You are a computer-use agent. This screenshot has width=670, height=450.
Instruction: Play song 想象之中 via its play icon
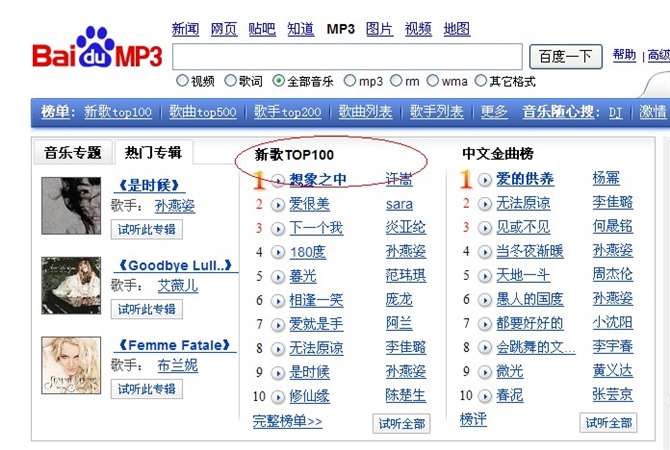(x=278, y=181)
